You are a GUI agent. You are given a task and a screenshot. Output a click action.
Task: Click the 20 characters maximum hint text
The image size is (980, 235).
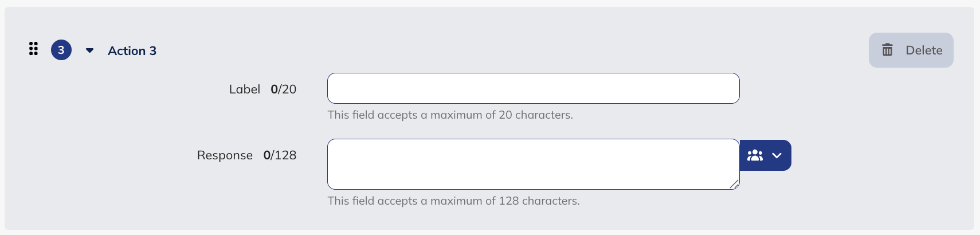point(450,115)
